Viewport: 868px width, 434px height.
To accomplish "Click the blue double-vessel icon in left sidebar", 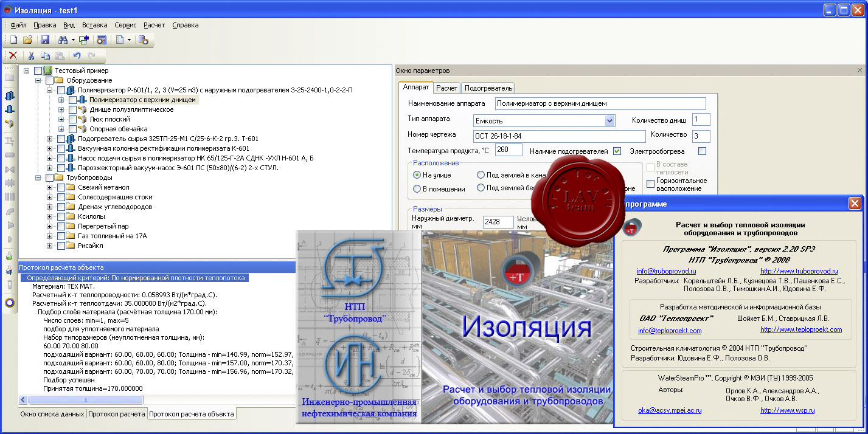I will (9, 95).
